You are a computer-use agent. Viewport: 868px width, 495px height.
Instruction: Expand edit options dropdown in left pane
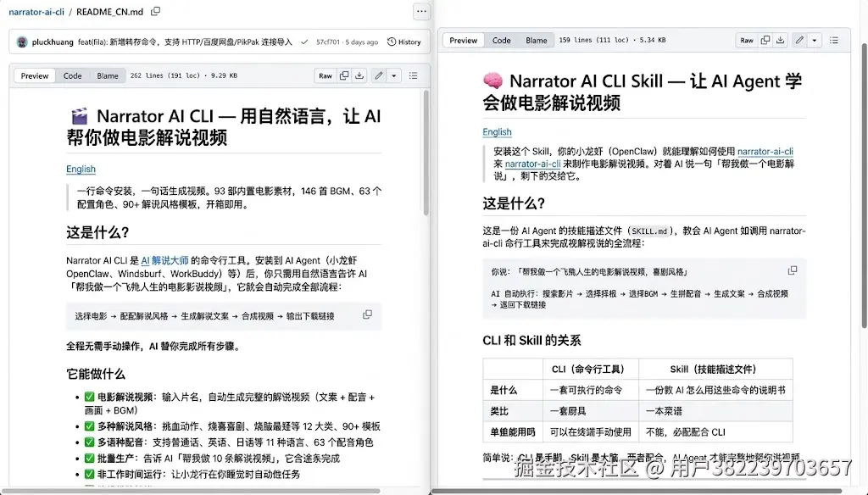tap(393, 75)
